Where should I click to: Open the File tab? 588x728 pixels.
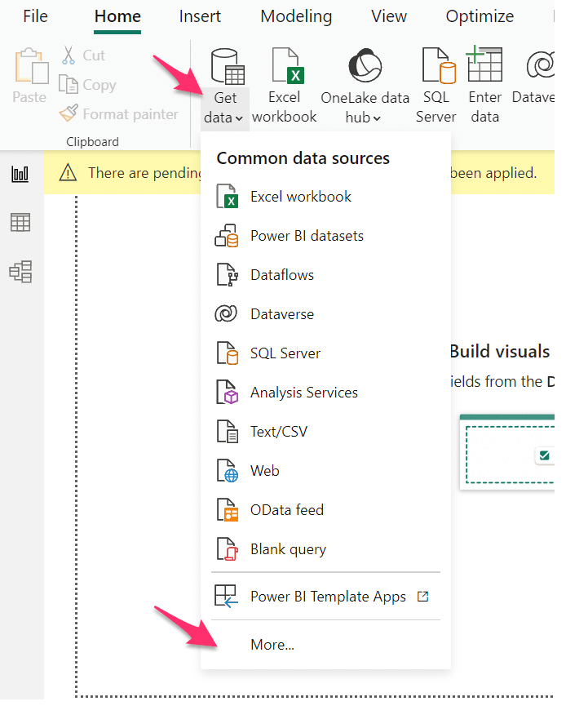pyautogui.click(x=35, y=16)
